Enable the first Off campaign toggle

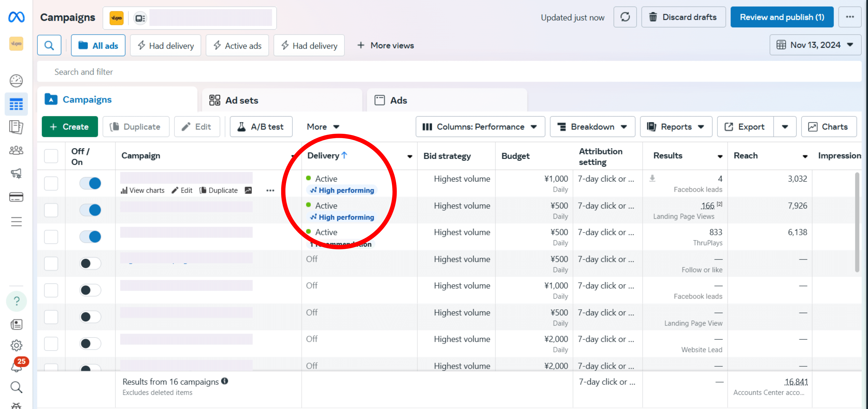90,263
